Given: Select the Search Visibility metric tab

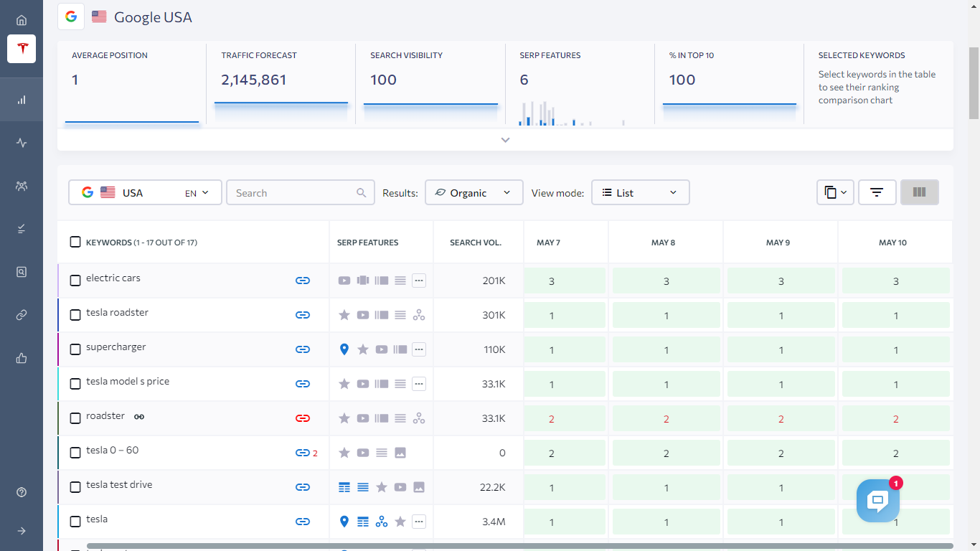Looking at the screenshot, I should coord(430,79).
